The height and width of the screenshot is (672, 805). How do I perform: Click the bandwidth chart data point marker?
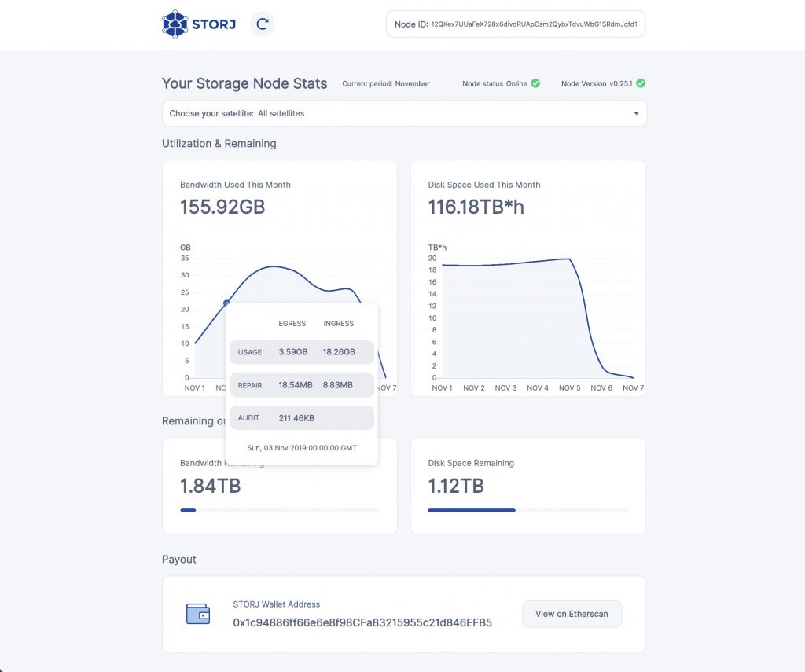(x=226, y=303)
